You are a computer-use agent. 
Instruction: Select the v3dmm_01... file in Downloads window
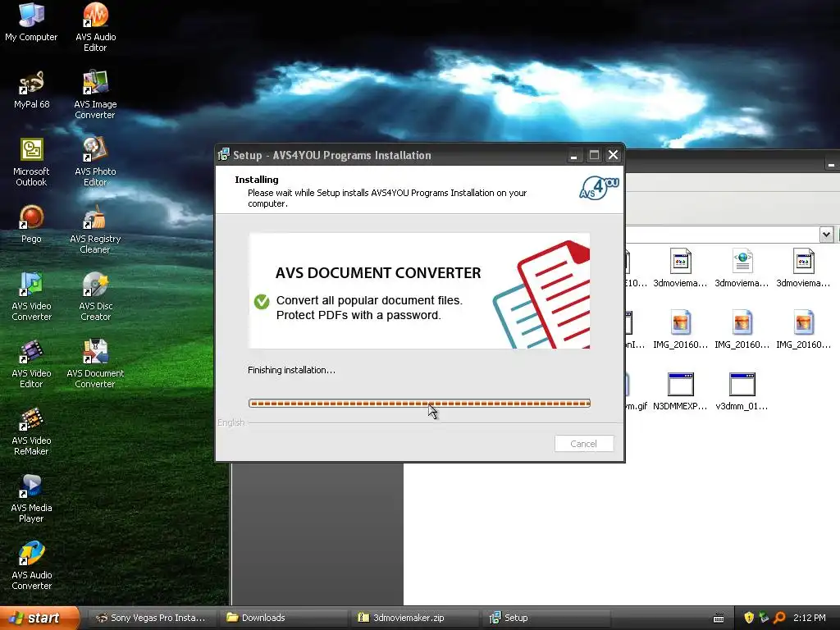[x=742, y=391]
